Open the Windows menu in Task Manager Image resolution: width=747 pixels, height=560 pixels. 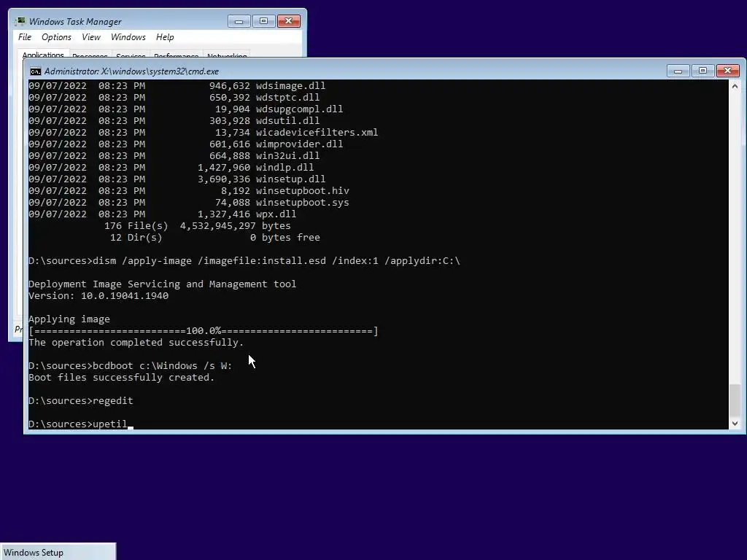(x=128, y=37)
